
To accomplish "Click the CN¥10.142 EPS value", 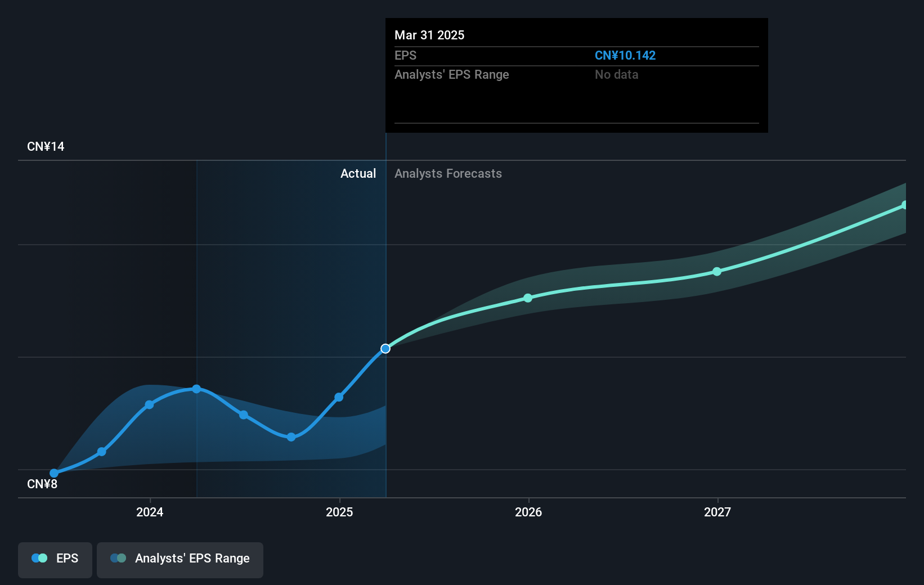I will pyautogui.click(x=625, y=55).
